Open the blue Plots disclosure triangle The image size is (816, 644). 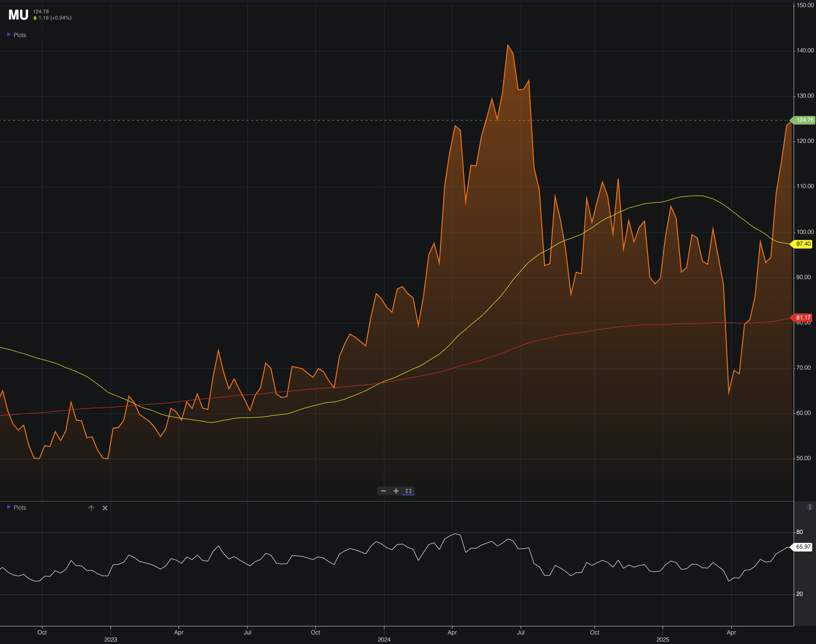(9, 34)
